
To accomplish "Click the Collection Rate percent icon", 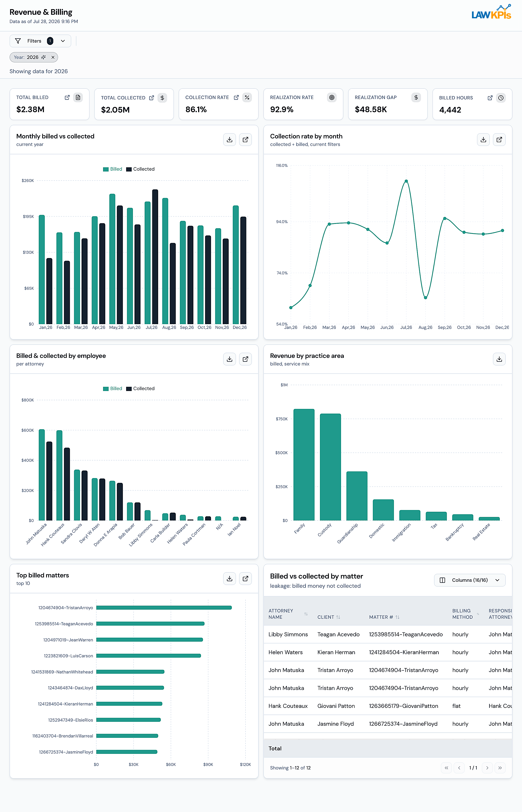I will pyautogui.click(x=247, y=98).
